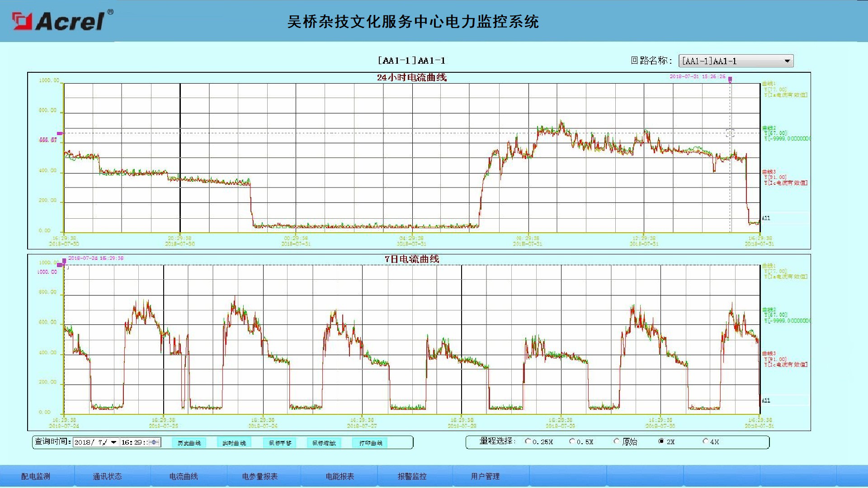The height and width of the screenshot is (488, 868).
Task: Switch to the 通讯状态 tab
Action: coord(107,476)
